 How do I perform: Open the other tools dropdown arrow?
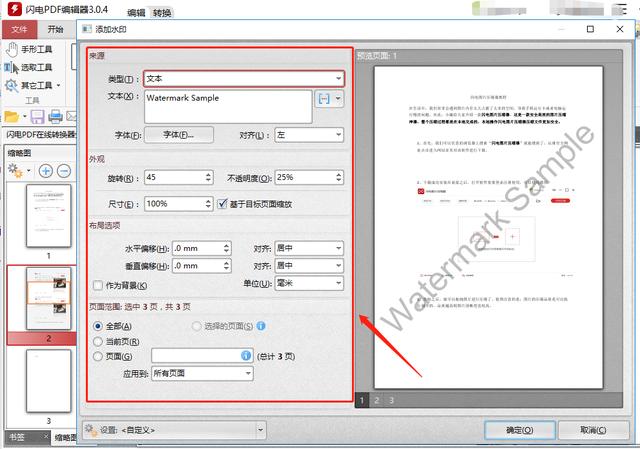point(58,85)
